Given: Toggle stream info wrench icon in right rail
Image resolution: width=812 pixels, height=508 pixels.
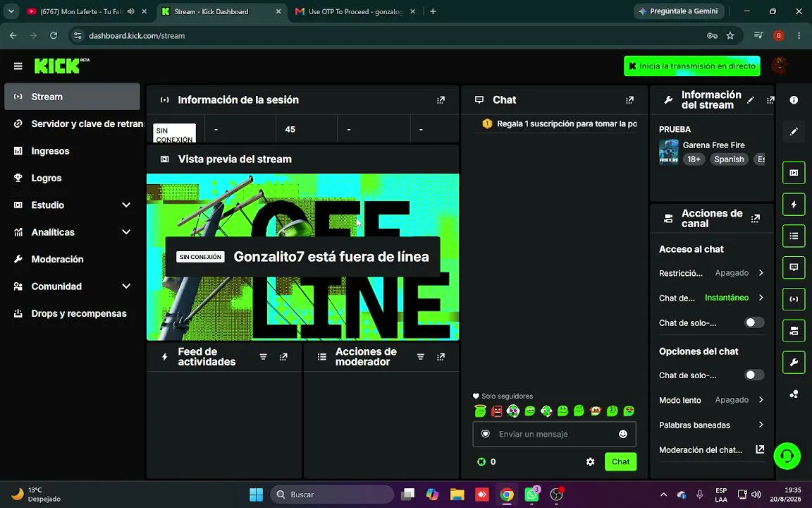Looking at the screenshot, I should 794,363.
